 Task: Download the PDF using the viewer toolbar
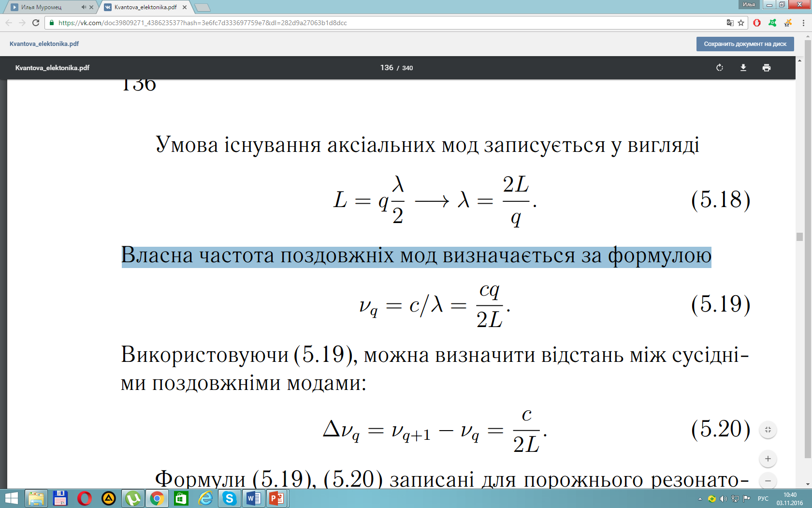743,68
